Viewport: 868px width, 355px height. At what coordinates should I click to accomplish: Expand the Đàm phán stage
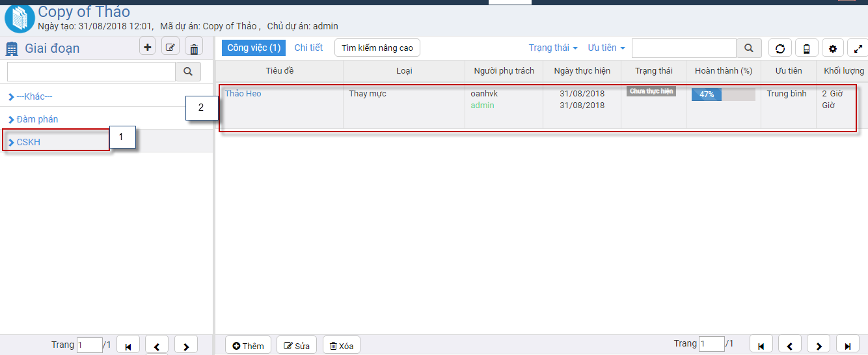click(x=37, y=119)
